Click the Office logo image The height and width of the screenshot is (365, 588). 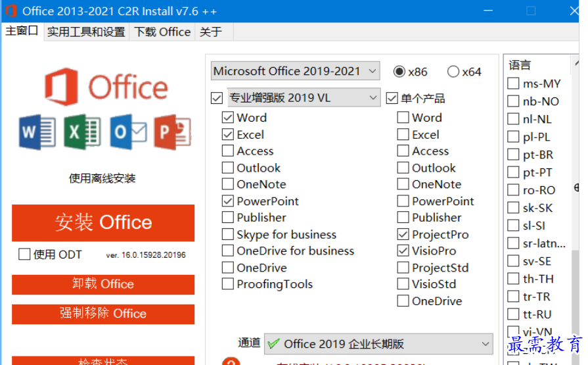tap(106, 87)
